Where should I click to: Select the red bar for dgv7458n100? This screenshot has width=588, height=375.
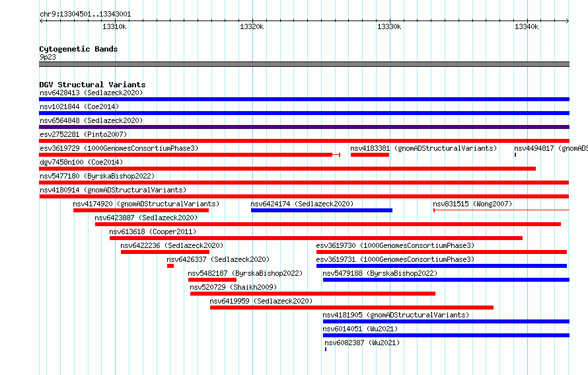[287, 169]
